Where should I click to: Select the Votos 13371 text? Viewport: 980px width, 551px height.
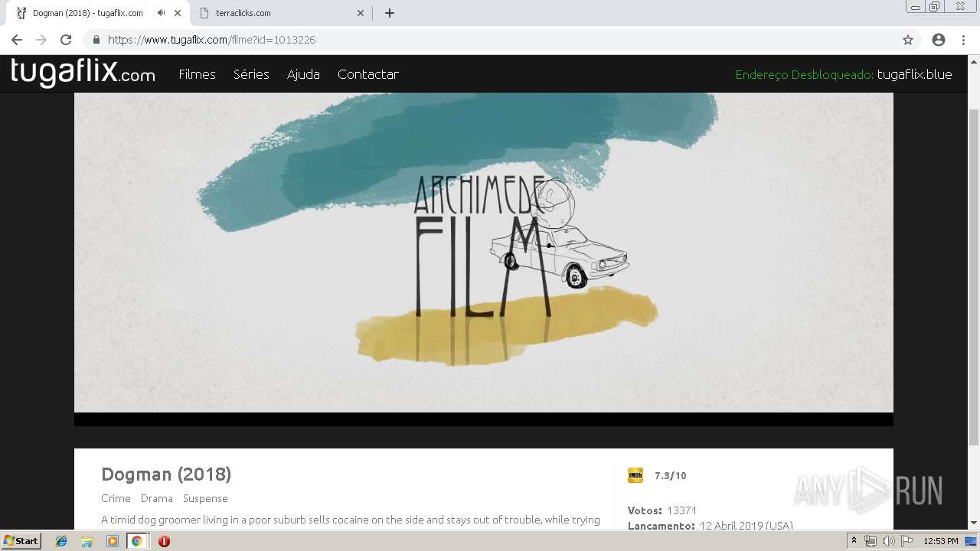click(x=662, y=510)
